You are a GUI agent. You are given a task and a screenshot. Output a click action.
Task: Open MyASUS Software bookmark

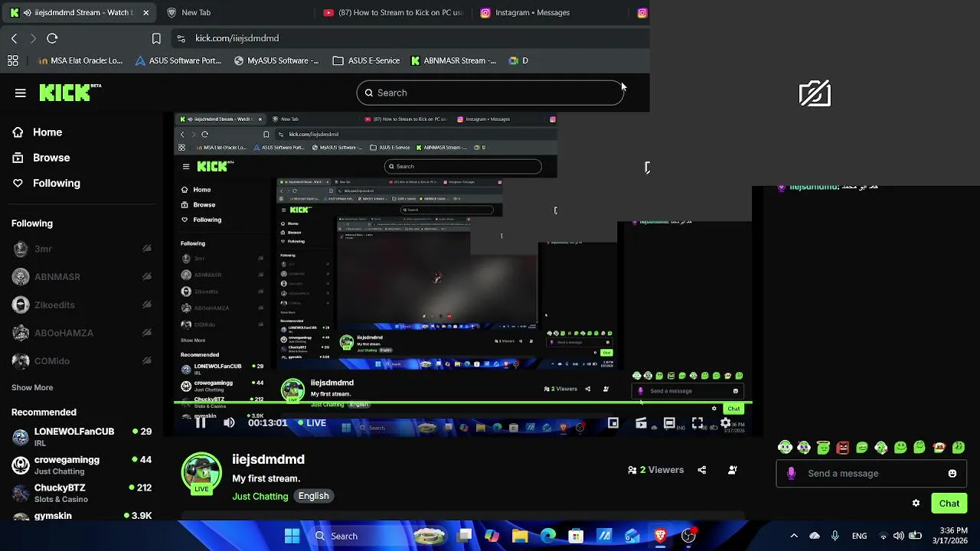click(276, 60)
